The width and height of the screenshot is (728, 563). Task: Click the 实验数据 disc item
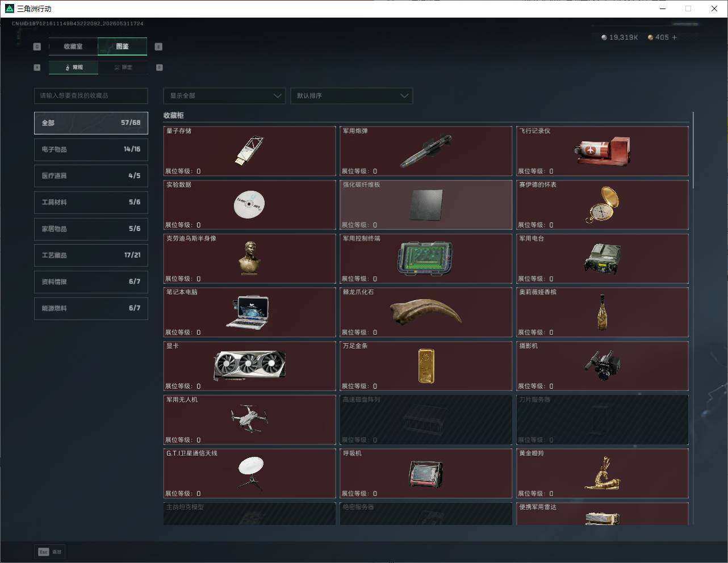click(x=250, y=205)
